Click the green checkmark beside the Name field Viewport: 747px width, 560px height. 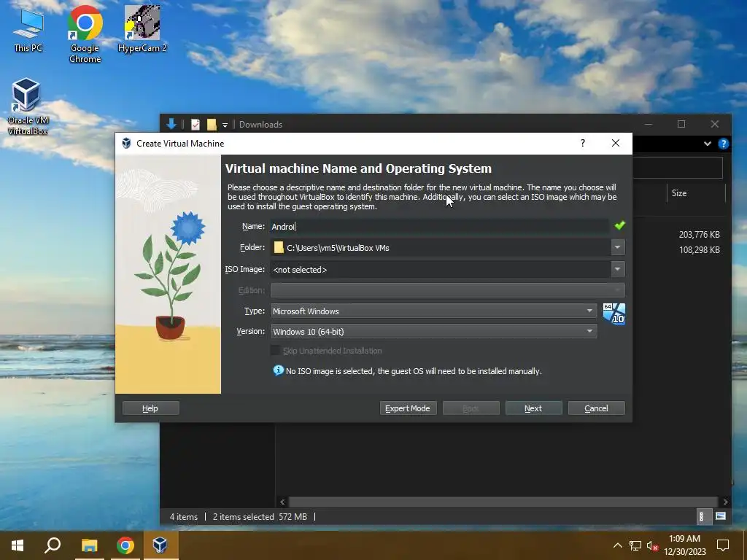619,226
